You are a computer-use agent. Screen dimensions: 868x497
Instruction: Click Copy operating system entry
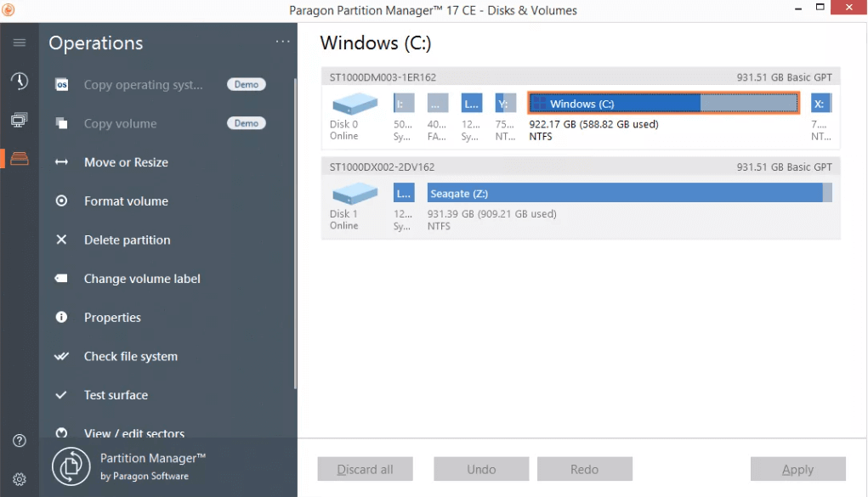point(143,85)
